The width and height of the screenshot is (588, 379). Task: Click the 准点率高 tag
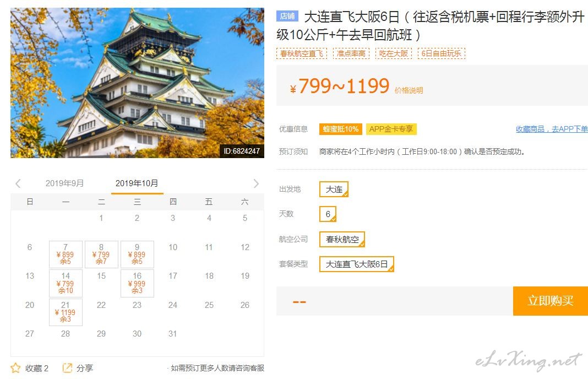(351, 53)
